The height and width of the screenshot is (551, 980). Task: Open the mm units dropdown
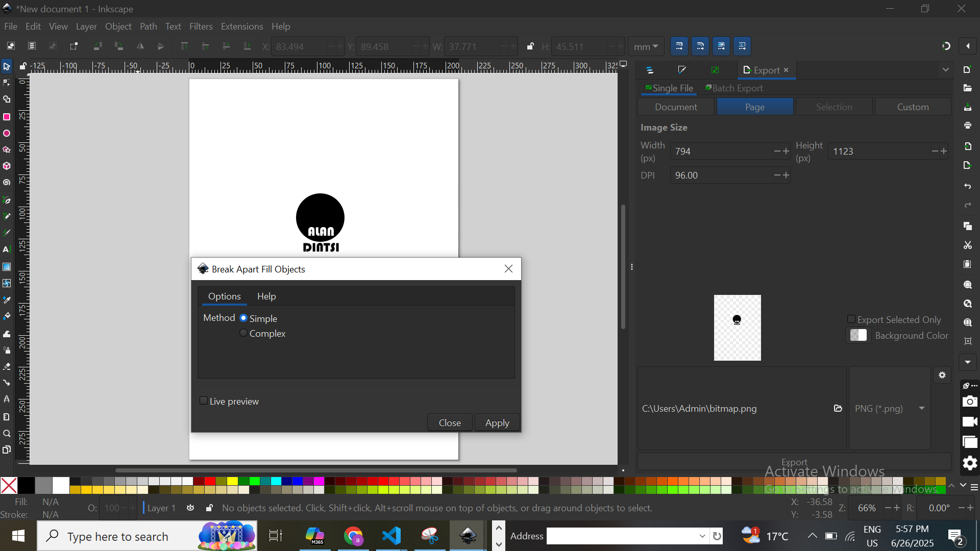click(646, 46)
